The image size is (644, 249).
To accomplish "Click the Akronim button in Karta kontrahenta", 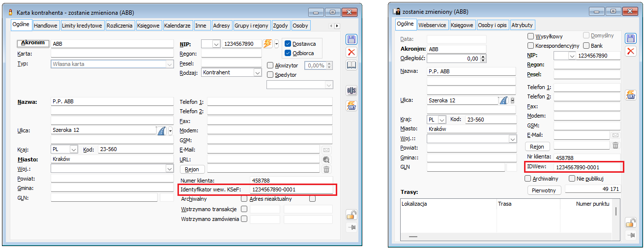I will point(33,43).
